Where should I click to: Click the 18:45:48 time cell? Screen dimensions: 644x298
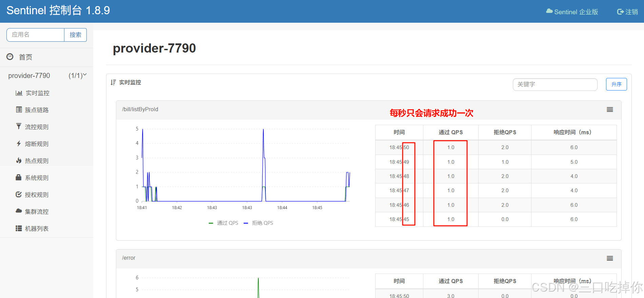point(399,176)
